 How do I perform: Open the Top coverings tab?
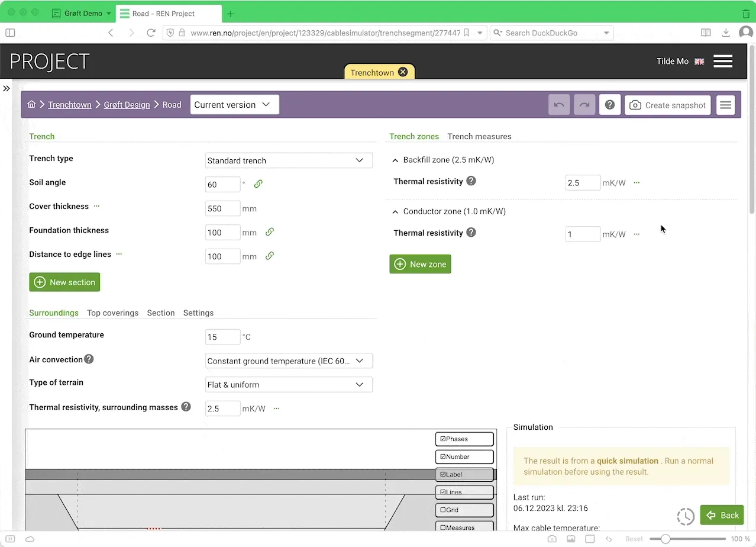(112, 313)
